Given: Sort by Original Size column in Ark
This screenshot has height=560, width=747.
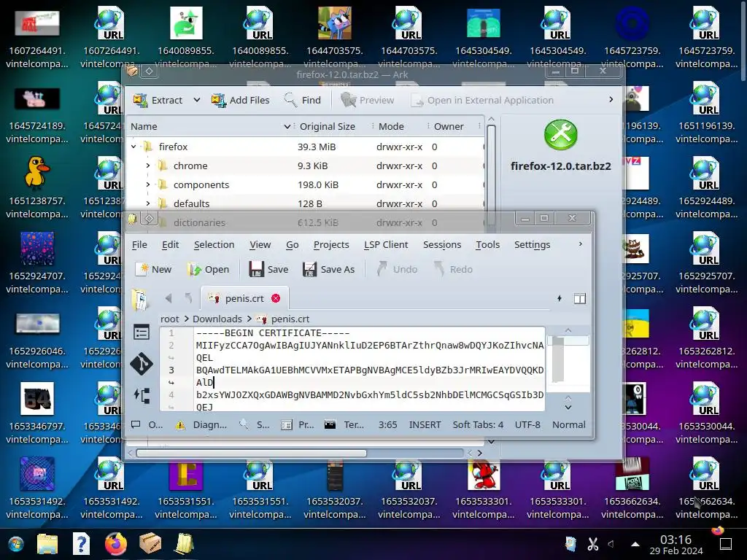Looking at the screenshot, I should point(328,126).
